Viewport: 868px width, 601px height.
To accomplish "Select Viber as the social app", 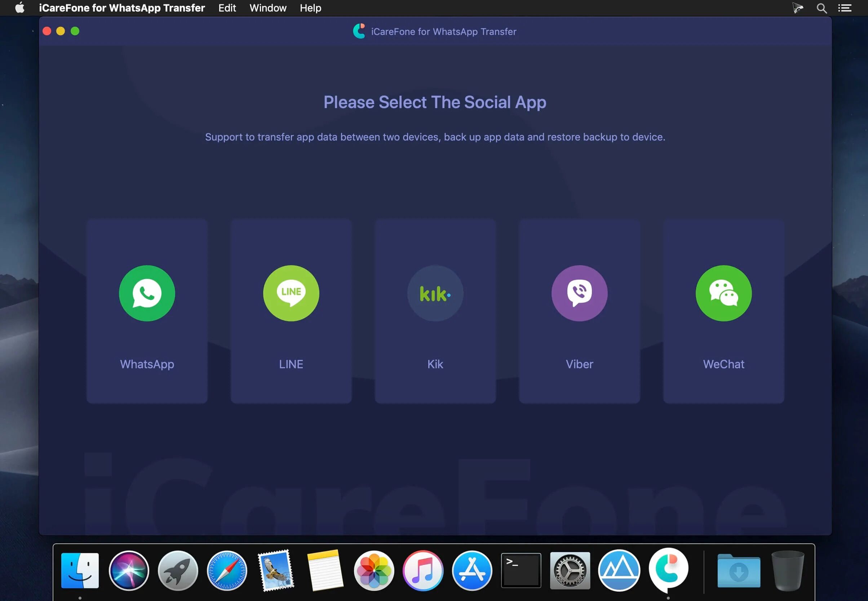I will click(x=579, y=310).
